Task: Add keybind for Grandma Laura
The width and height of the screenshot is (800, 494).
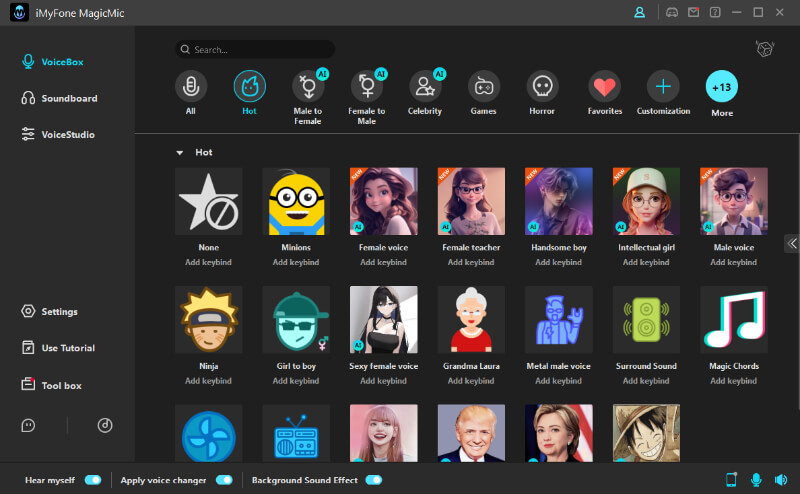Action: (x=471, y=381)
